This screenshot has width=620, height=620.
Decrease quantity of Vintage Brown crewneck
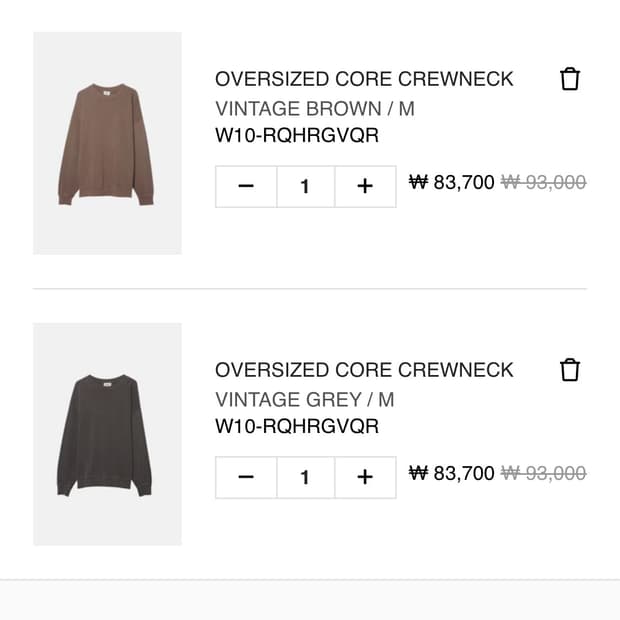tap(246, 187)
